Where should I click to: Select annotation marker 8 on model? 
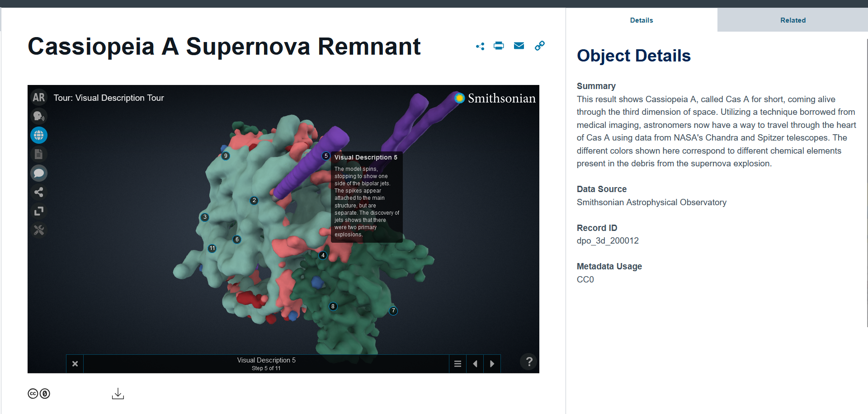(x=333, y=306)
